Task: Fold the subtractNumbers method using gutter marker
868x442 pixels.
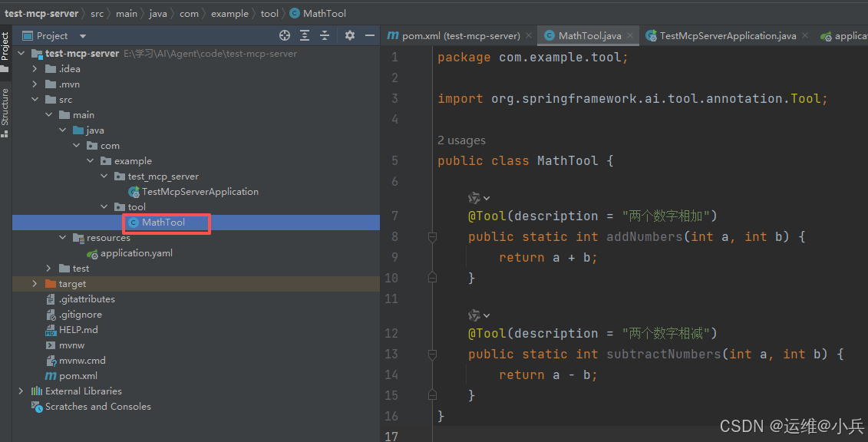Action: (432, 354)
